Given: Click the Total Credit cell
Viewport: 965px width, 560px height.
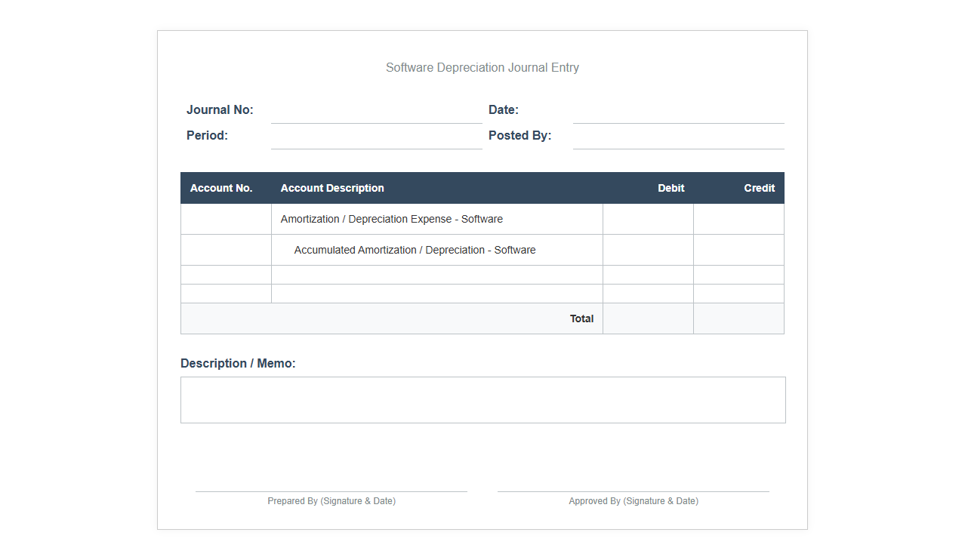Looking at the screenshot, I should coord(738,318).
